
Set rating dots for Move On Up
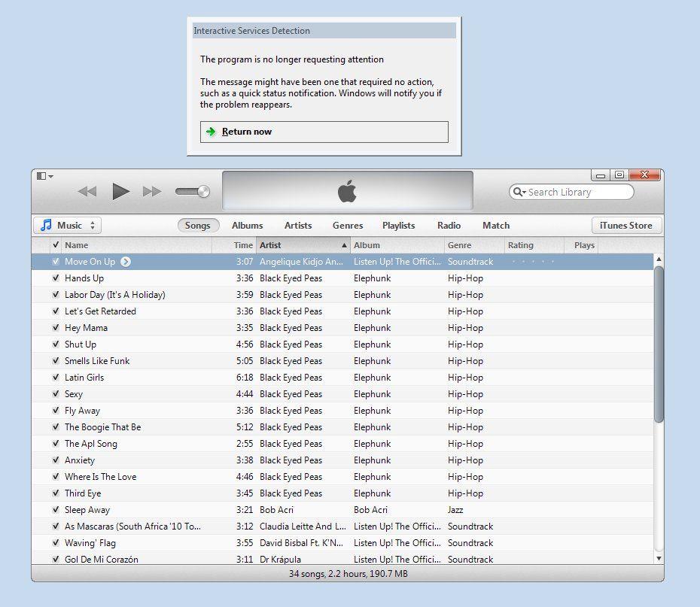[x=533, y=262]
